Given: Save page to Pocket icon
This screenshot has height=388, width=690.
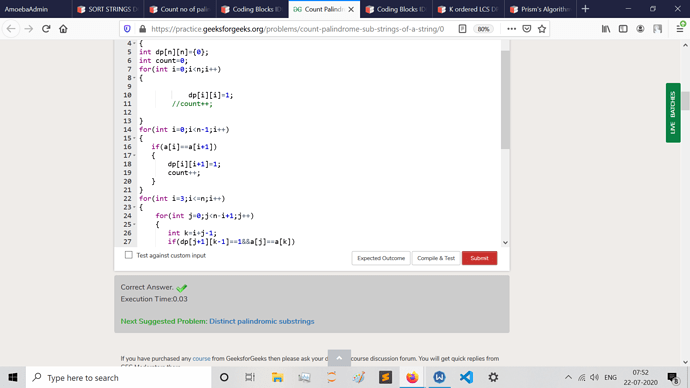Looking at the screenshot, I should click(x=526, y=29).
